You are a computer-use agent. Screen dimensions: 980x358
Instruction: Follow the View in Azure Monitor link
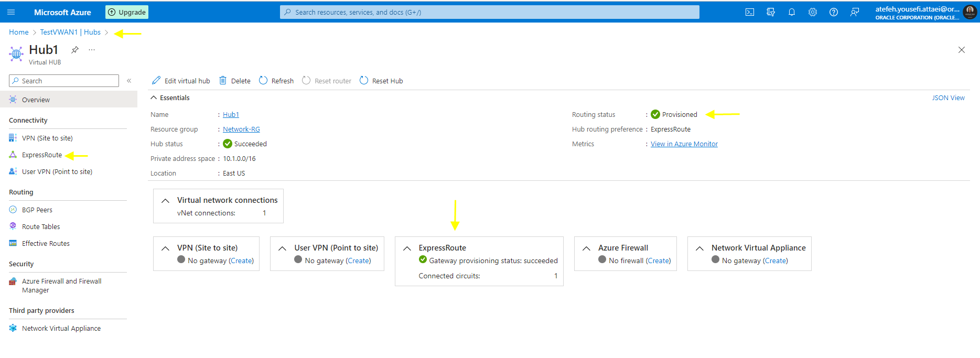pos(684,144)
